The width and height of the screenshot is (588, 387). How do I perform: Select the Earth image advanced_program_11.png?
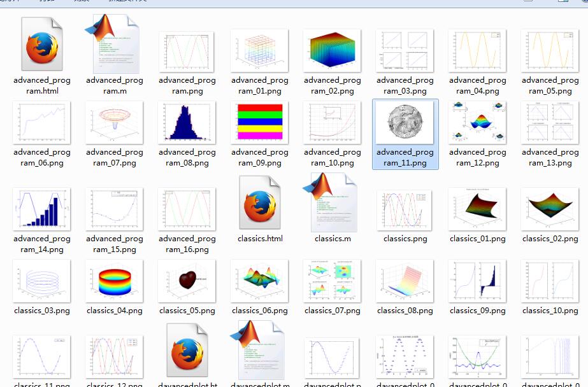tap(405, 122)
